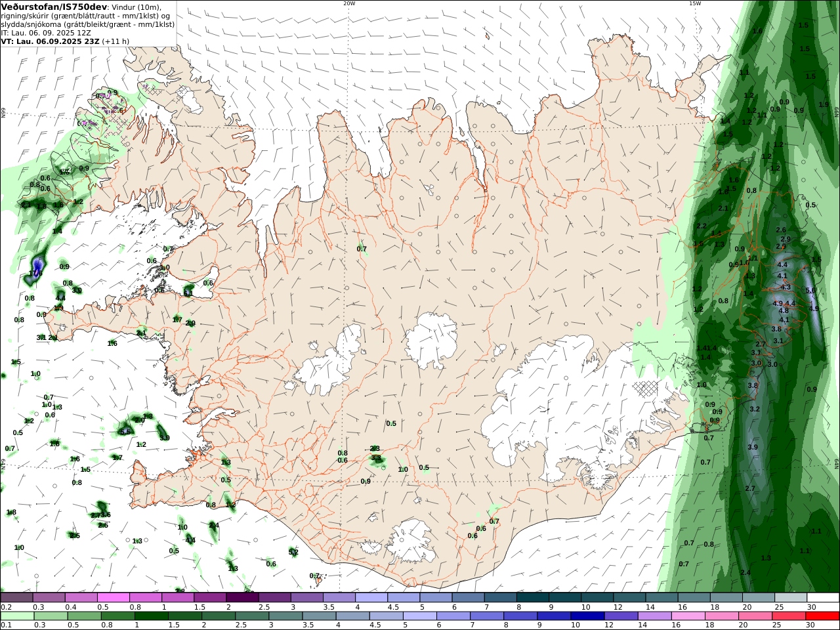Select the 4.8 precipitation value in the East Fjords
Screen dimensions: 840x630
click(784, 311)
